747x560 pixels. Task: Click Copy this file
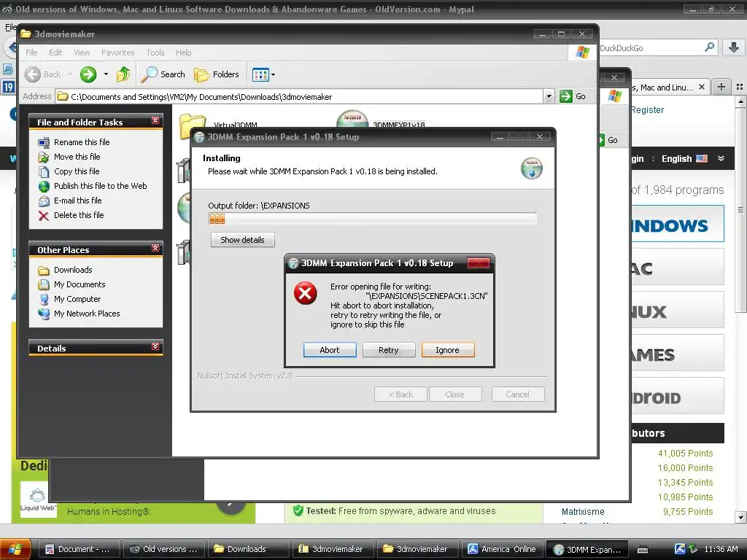pyautogui.click(x=76, y=171)
